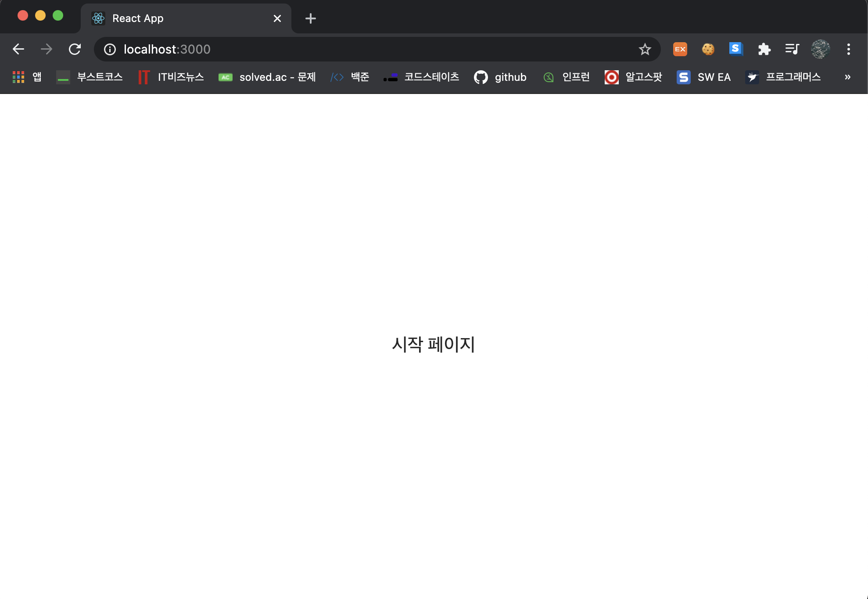Image resolution: width=868 pixels, height=599 pixels.
Task: Open a new tab
Action: click(310, 18)
